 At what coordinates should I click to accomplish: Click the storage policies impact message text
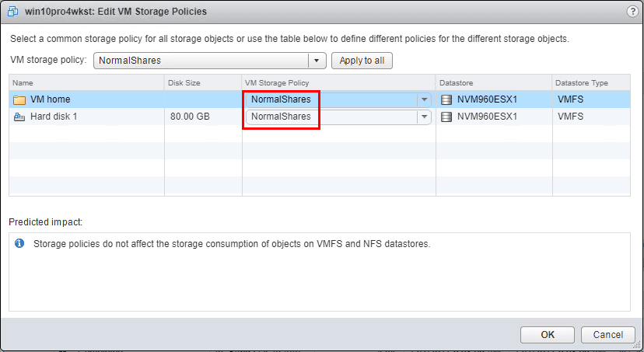click(232, 244)
